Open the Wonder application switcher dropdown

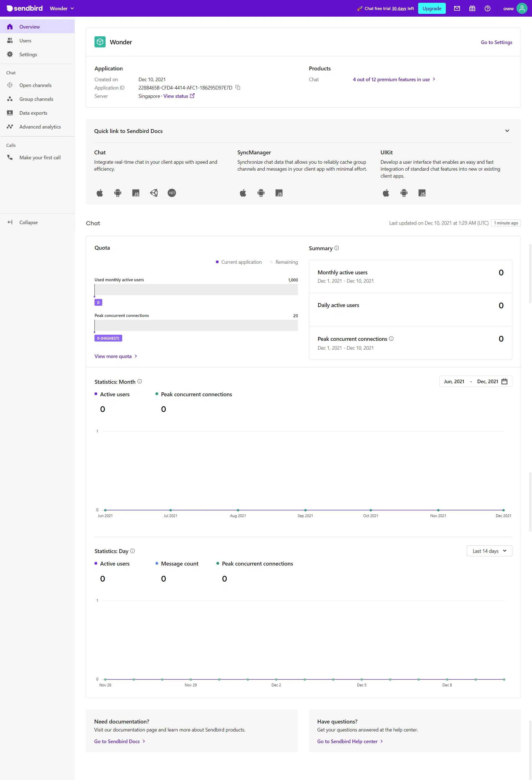62,8
